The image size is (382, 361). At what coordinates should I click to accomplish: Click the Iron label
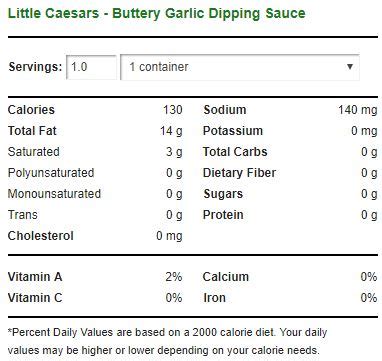[214, 297]
